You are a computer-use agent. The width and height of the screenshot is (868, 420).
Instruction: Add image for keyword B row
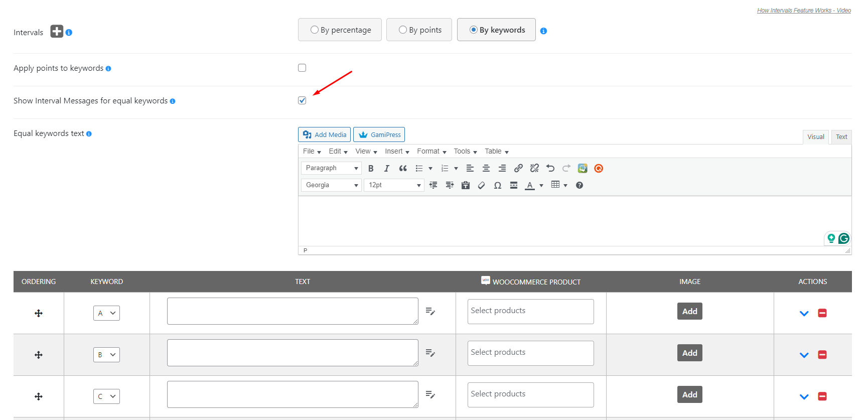point(690,353)
